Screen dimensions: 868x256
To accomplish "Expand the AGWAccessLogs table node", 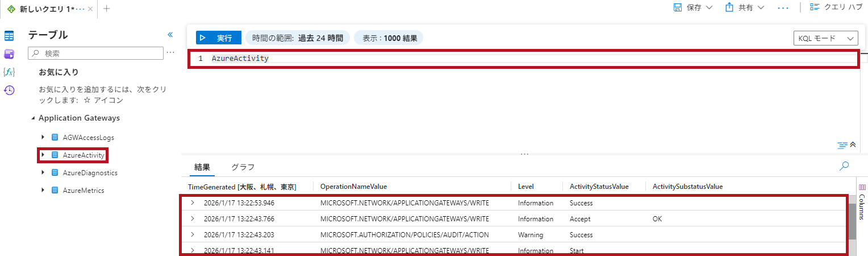I will (x=43, y=137).
